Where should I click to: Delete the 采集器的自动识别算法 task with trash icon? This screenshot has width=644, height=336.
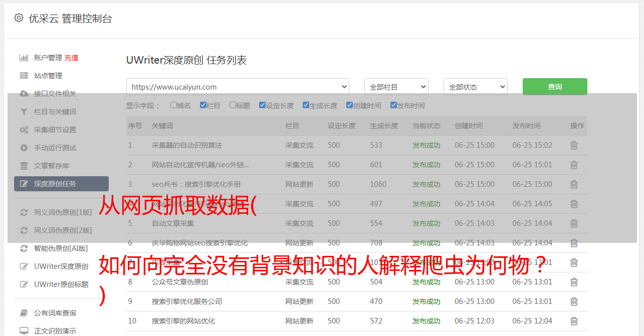(574, 145)
